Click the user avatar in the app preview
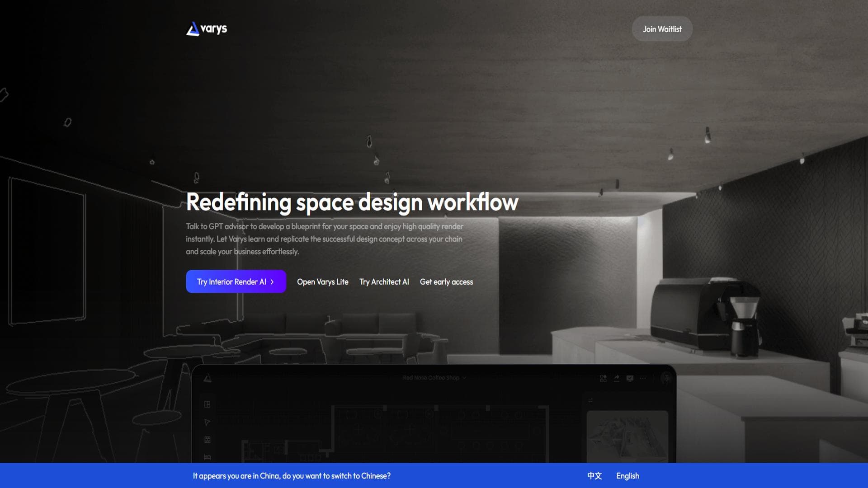Screen dimensions: 868x488 pos(665,378)
